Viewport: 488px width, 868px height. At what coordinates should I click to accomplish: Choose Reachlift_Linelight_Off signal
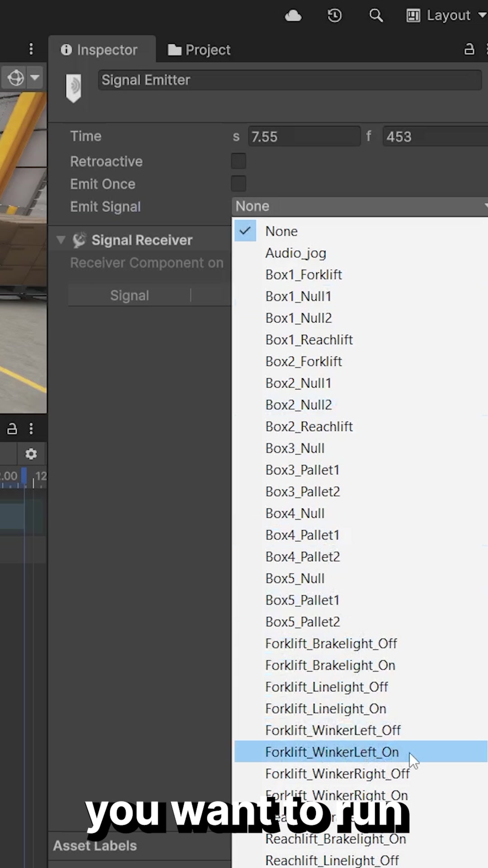pos(361,860)
